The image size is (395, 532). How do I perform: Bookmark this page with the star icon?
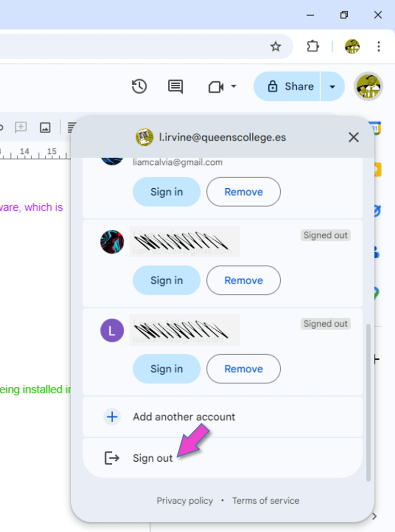(x=275, y=47)
